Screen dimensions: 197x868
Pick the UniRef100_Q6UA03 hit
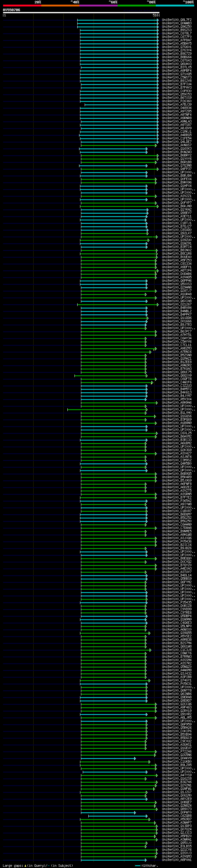click(x=177, y=64)
